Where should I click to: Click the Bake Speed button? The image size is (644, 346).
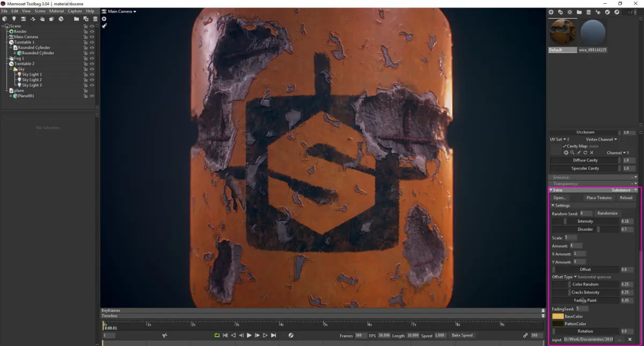(462, 335)
